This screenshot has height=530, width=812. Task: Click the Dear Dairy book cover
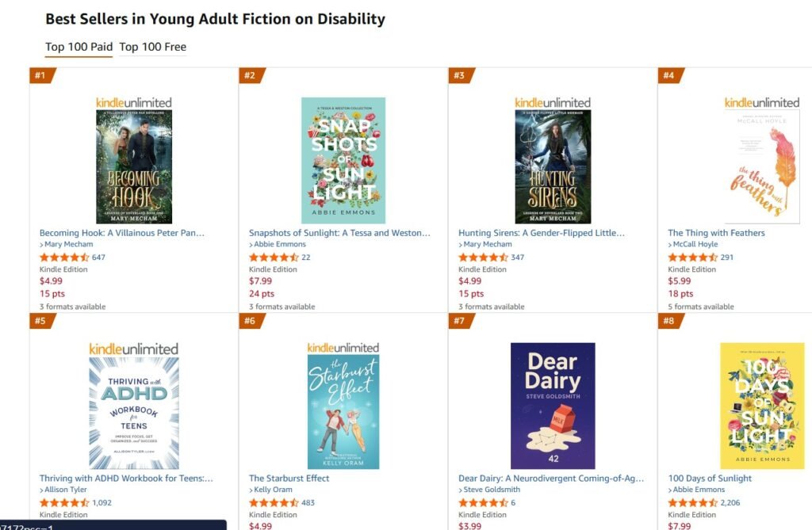pos(553,406)
